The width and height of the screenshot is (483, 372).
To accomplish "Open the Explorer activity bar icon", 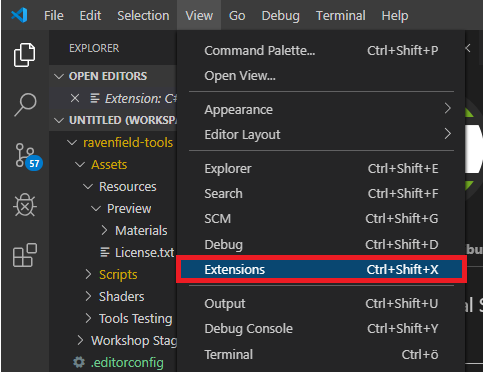I will [x=24, y=55].
